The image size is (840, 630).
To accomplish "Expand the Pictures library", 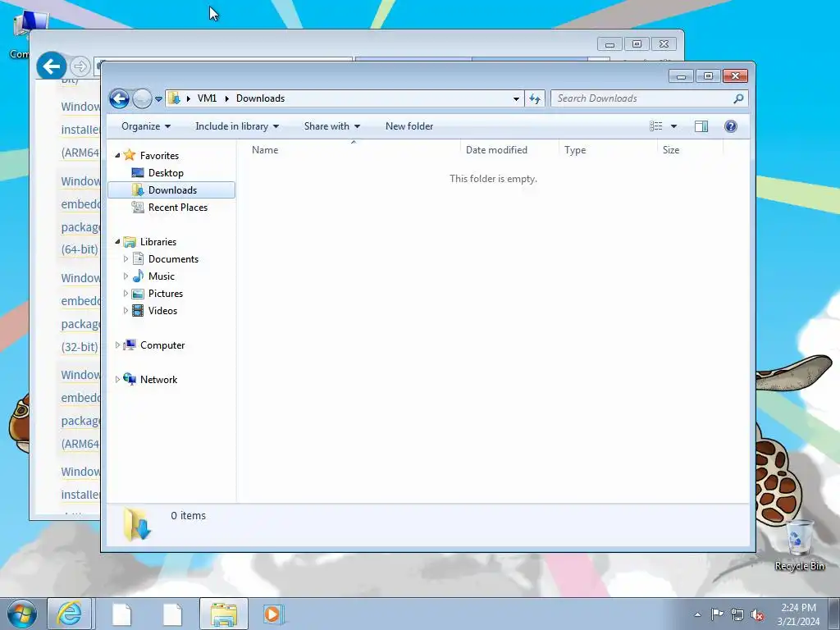I will (126, 294).
